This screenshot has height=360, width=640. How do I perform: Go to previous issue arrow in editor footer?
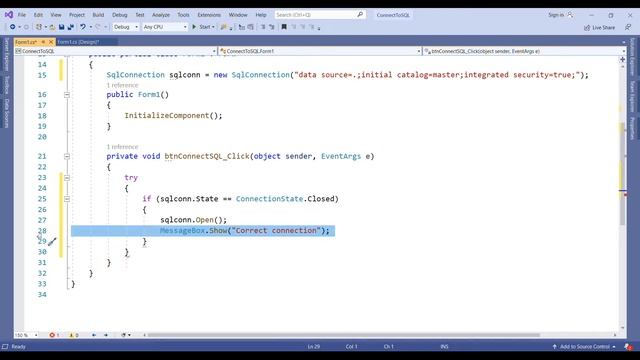click(94, 335)
